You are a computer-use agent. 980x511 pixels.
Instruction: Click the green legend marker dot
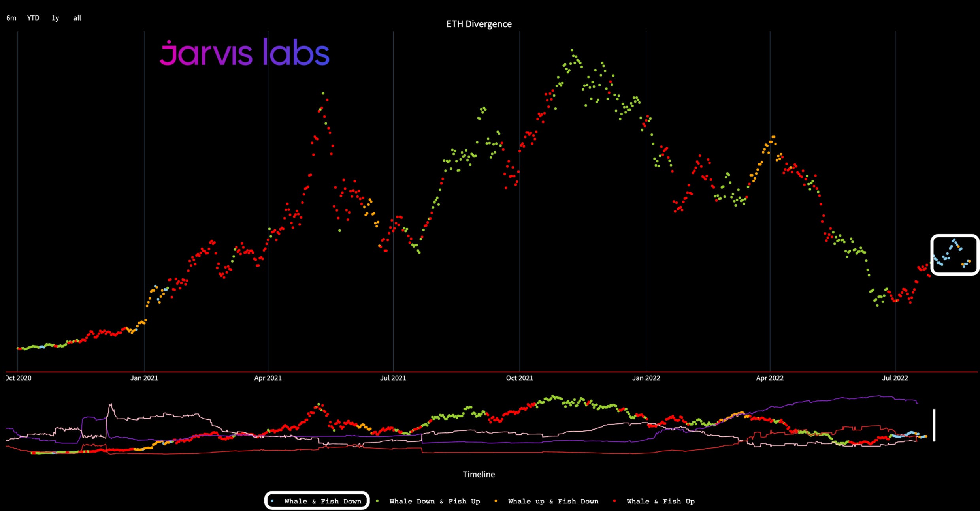377,501
